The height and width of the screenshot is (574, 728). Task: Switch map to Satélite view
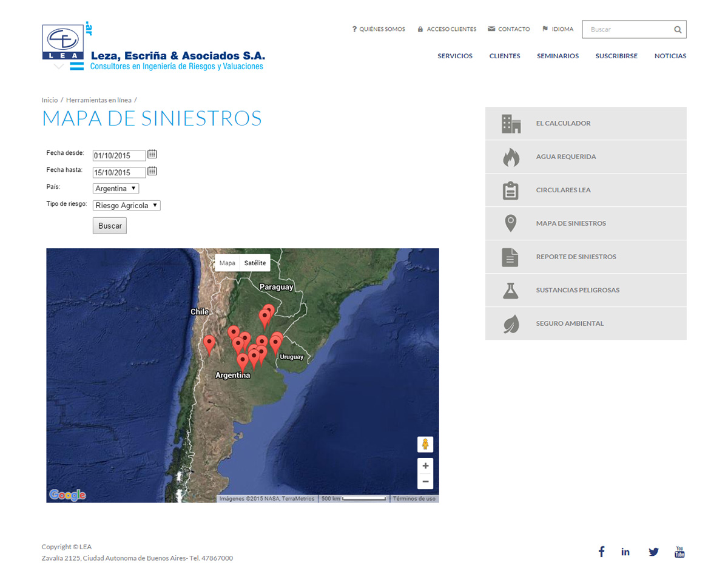pyautogui.click(x=255, y=263)
